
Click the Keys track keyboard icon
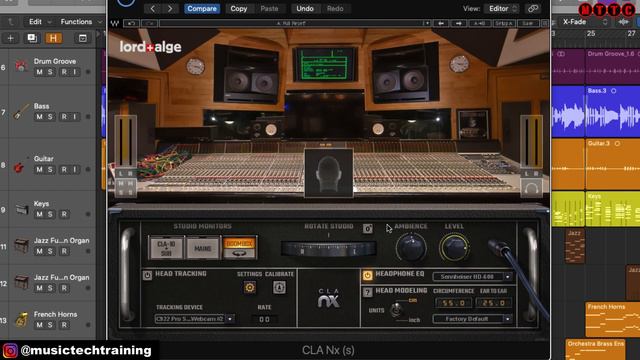pos(22,209)
